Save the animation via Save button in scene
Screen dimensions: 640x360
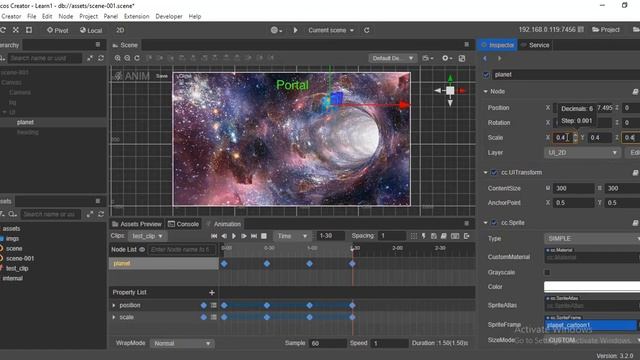(162, 76)
